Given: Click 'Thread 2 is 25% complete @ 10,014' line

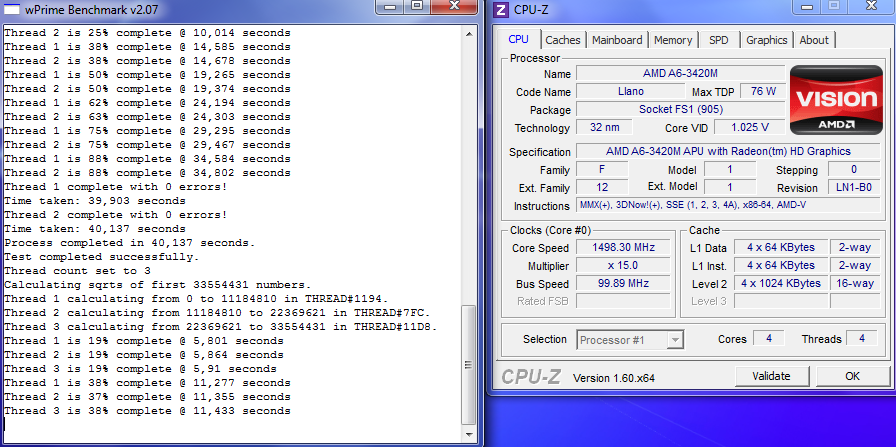Looking at the screenshot, I should tap(147, 33).
